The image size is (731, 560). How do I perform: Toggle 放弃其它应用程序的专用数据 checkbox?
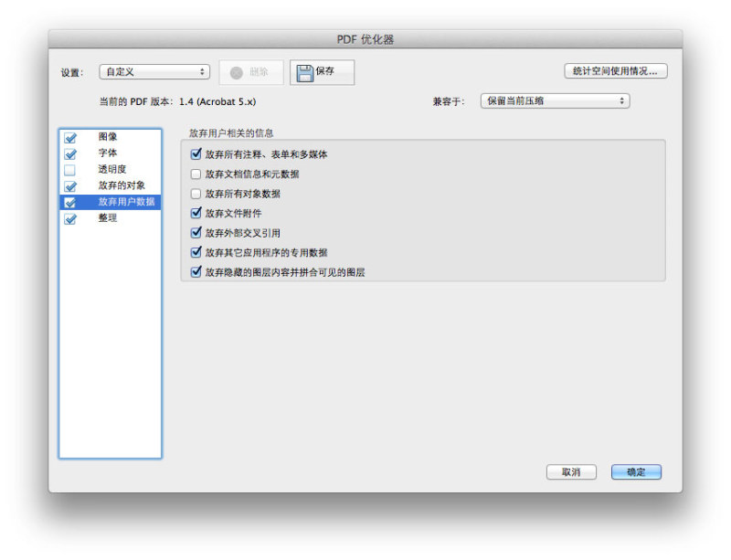196,252
